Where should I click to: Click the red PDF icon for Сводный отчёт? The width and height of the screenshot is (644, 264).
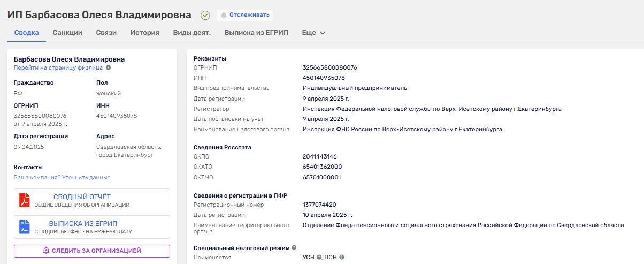(25, 200)
